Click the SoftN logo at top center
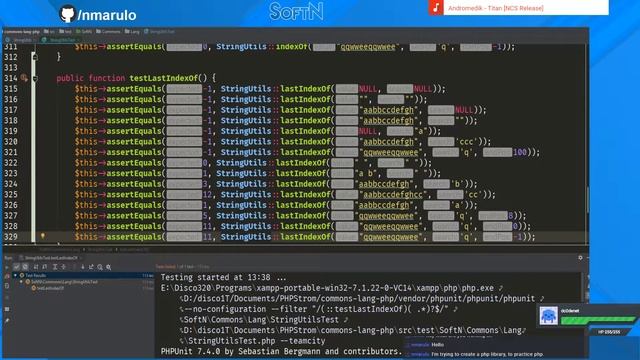Screen dimensions: 640x360 [x=297, y=11]
